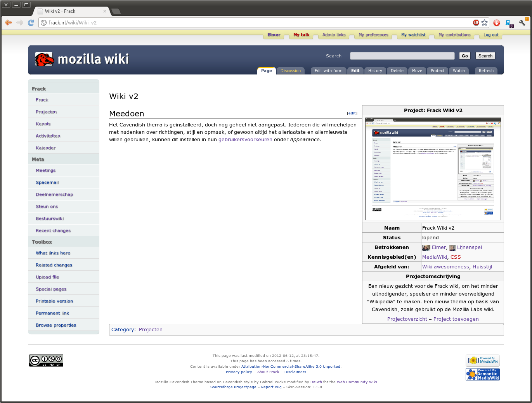Click the Creative Commons license badge
Screen dimensions: 532x403
click(x=46, y=360)
